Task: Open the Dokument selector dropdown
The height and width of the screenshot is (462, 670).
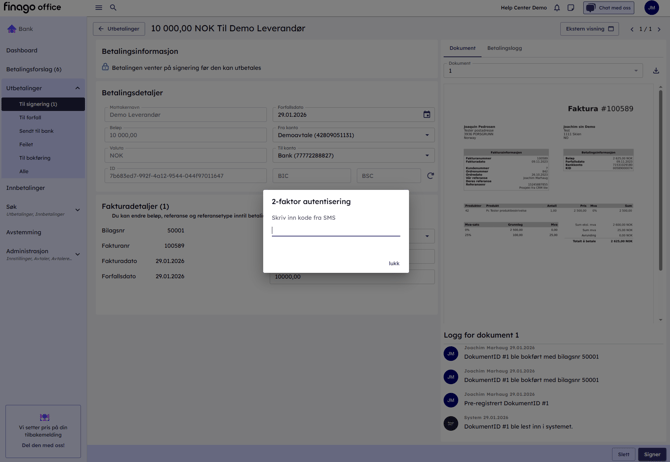Action: click(x=543, y=71)
